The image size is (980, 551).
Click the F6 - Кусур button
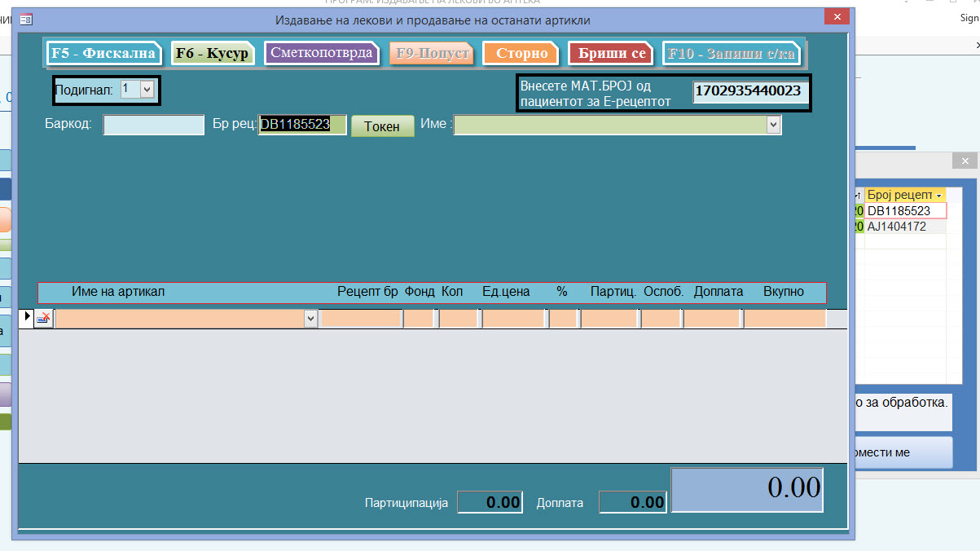212,53
